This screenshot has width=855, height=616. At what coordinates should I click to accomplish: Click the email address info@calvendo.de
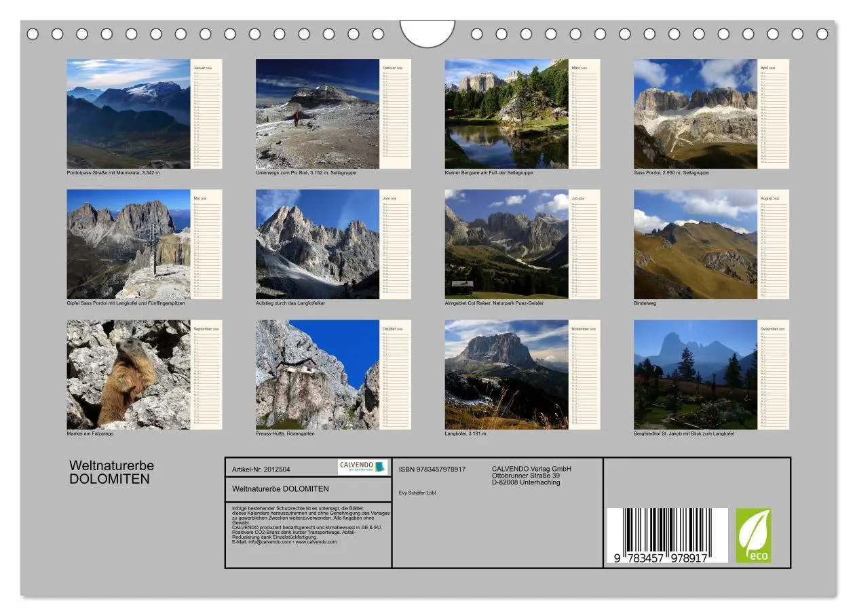point(269,541)
